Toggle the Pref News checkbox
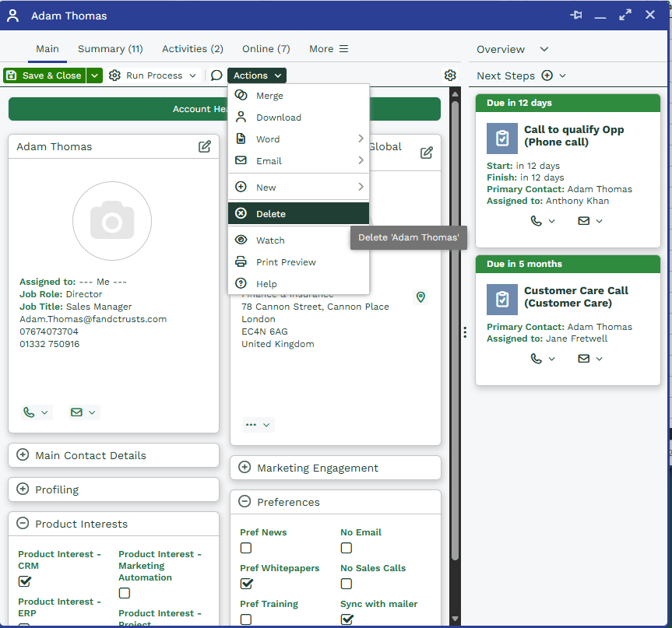The height and width of the screenshot is (628, 672). pos(246,548)
